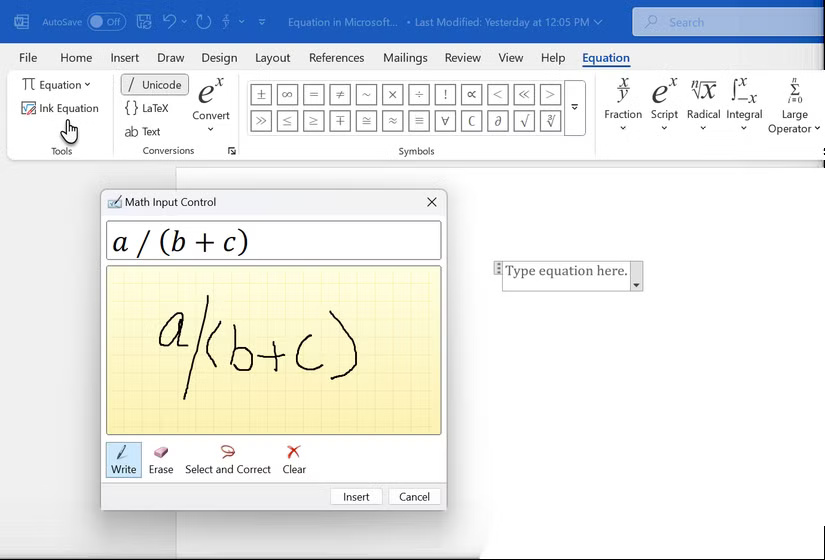
Task: Select the Erase tool
Action: click(160, 460)
